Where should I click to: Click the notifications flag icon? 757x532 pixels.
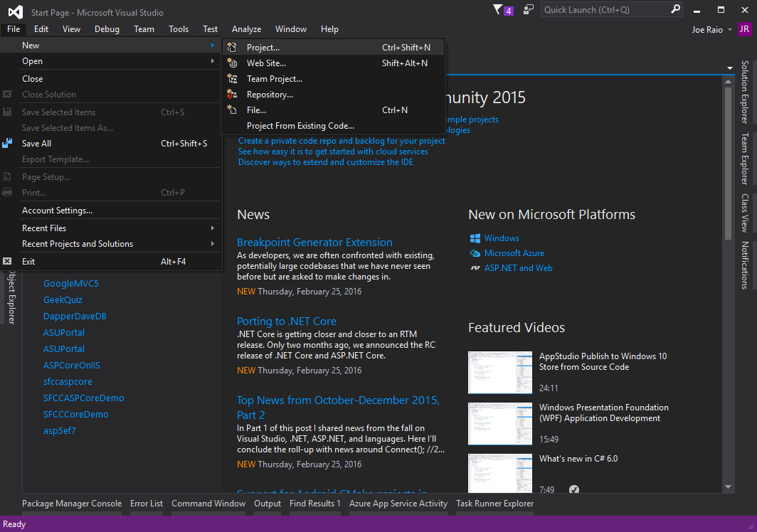point(498,10)
